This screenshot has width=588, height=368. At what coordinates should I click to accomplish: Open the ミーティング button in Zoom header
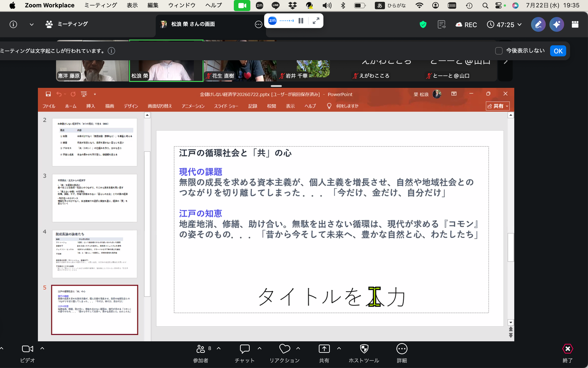pyautogui.click(x=67, y=24)
